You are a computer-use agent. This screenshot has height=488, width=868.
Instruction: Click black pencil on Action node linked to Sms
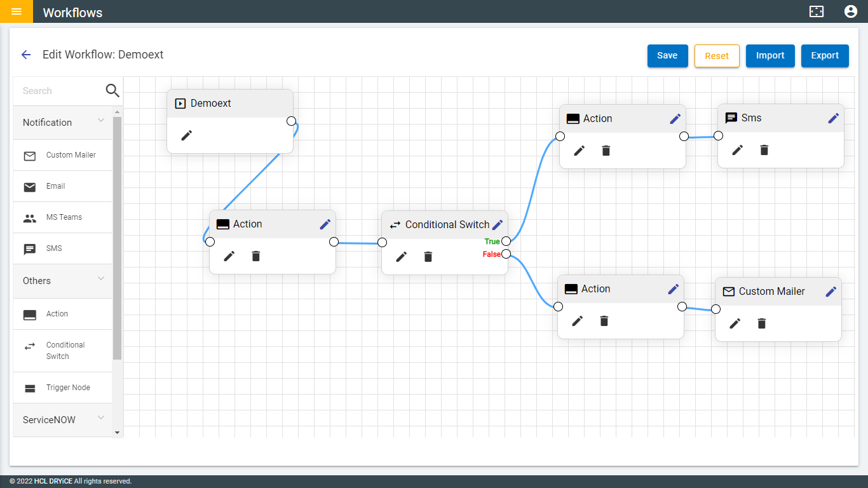pyautogui.click(x=580, y=151)
